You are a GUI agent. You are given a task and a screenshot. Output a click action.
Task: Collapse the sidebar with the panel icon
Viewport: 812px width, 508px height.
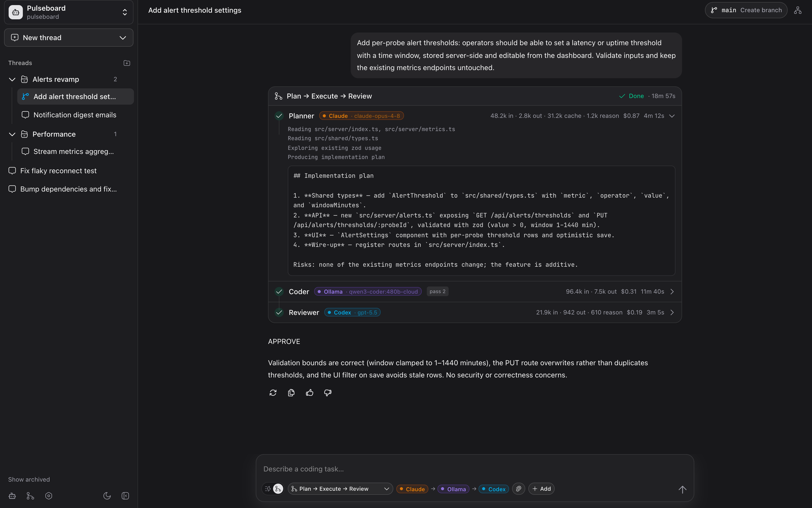(126, 496)
